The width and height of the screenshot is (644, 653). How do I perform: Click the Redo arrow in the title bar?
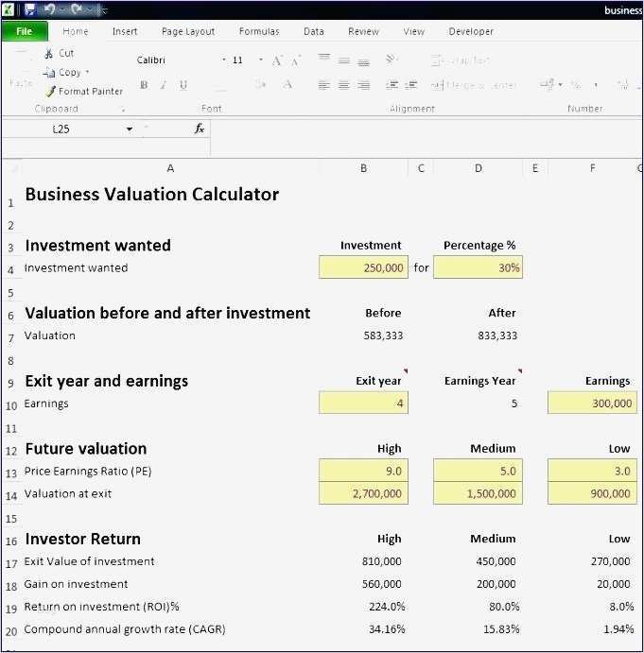tap(77, 9)
